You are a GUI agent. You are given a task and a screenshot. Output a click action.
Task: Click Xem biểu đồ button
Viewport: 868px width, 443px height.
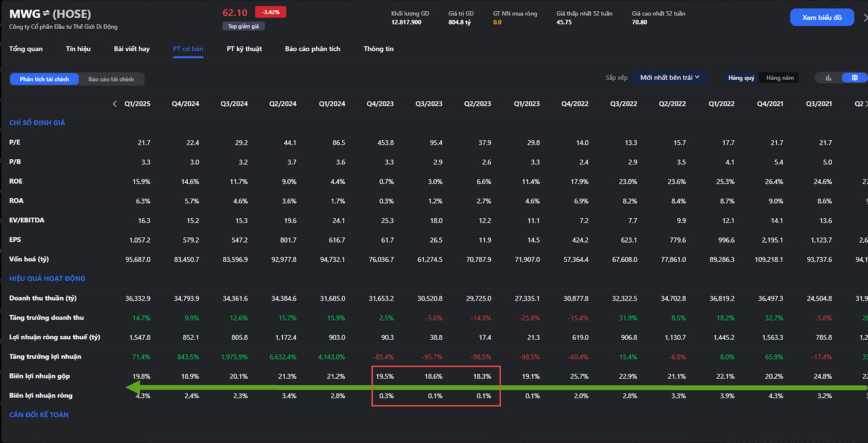click(821, 17)
